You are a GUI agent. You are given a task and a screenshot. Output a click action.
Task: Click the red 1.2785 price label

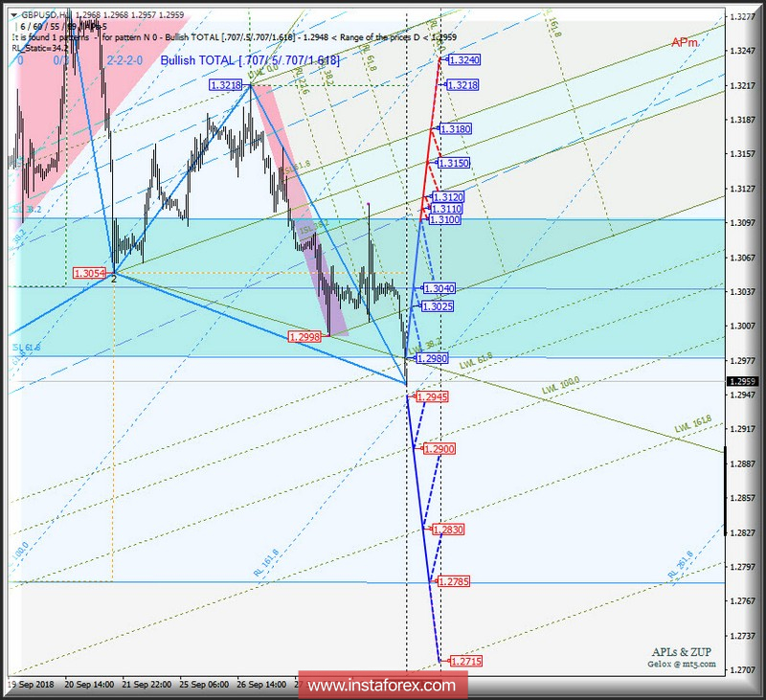tap(454, 582)
